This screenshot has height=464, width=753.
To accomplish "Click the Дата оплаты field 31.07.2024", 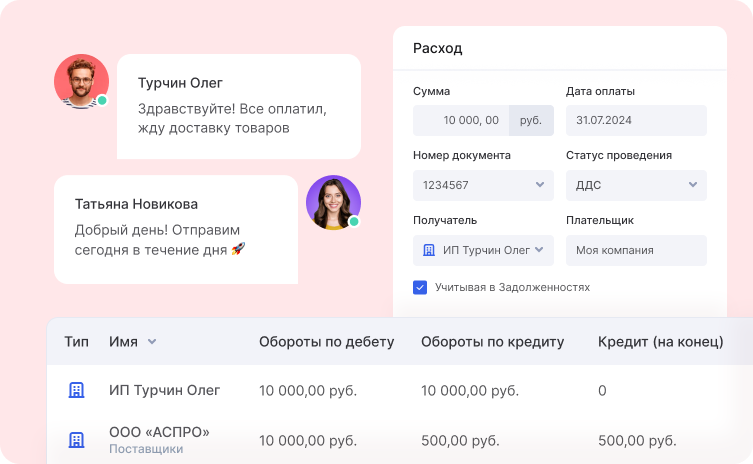I will click(636, 120).
